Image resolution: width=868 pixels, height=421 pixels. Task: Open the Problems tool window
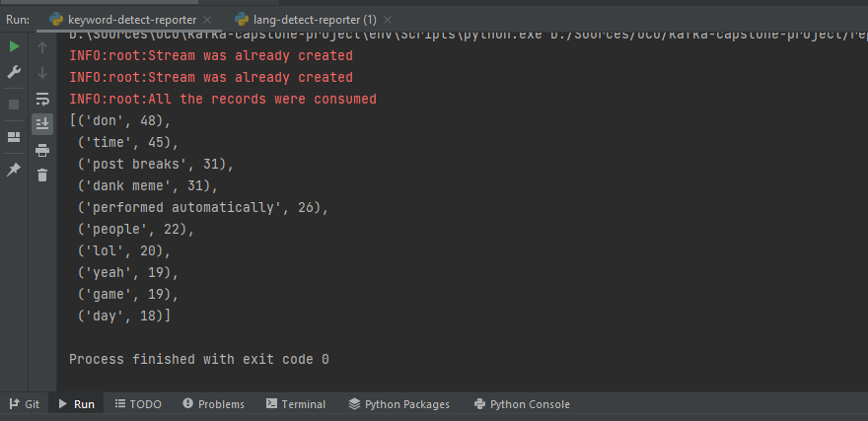[214, 404]
